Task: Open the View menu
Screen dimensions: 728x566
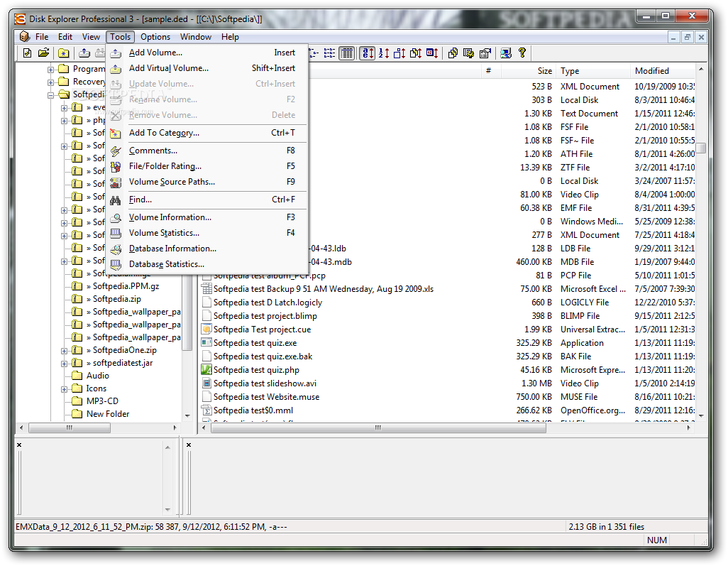Action: tap(91, 37)
